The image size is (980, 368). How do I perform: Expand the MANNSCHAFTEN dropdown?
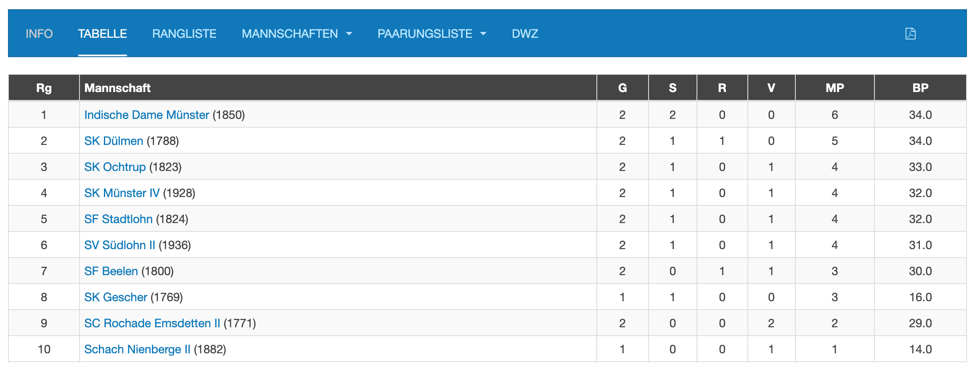click(297, 34)
